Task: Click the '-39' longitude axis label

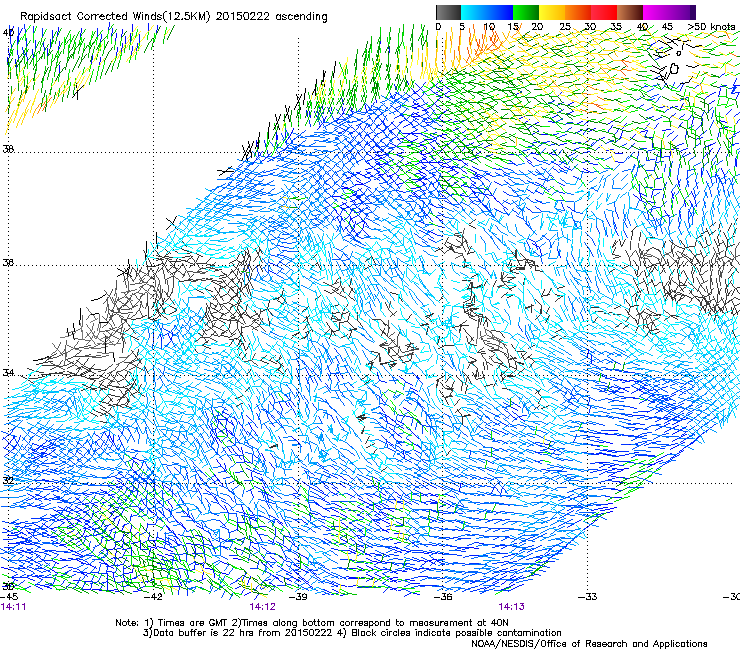Action: click(x=298, y=597)
